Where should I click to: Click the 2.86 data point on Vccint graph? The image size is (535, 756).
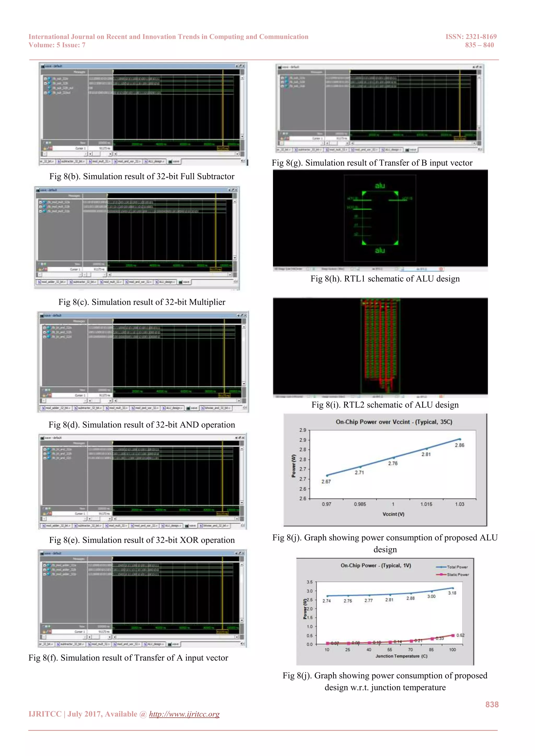tap(460, 439)
